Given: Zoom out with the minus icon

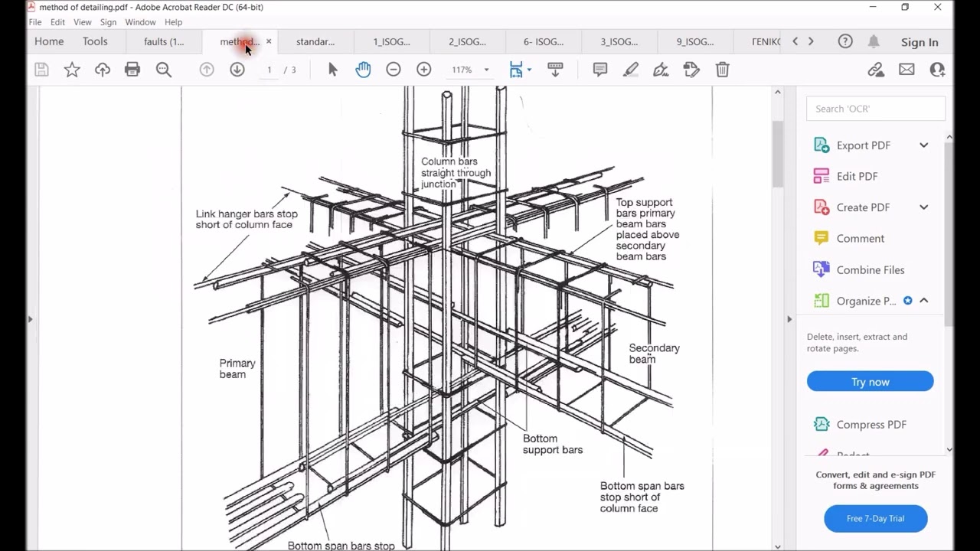Looking at the screenshot, I should click(394, 70).
